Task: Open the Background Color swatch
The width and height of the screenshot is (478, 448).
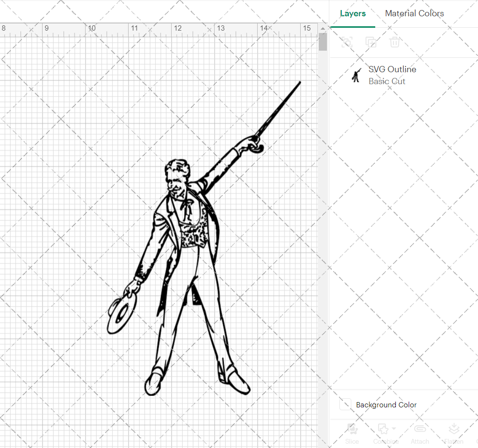Action: coord(345,404)
